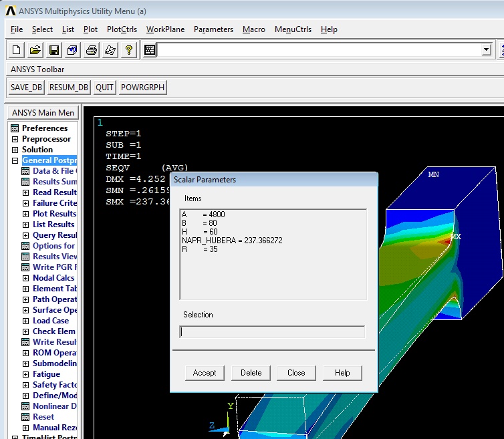Open the List menu
The image size is (504, 439).
tap(68, 29)
